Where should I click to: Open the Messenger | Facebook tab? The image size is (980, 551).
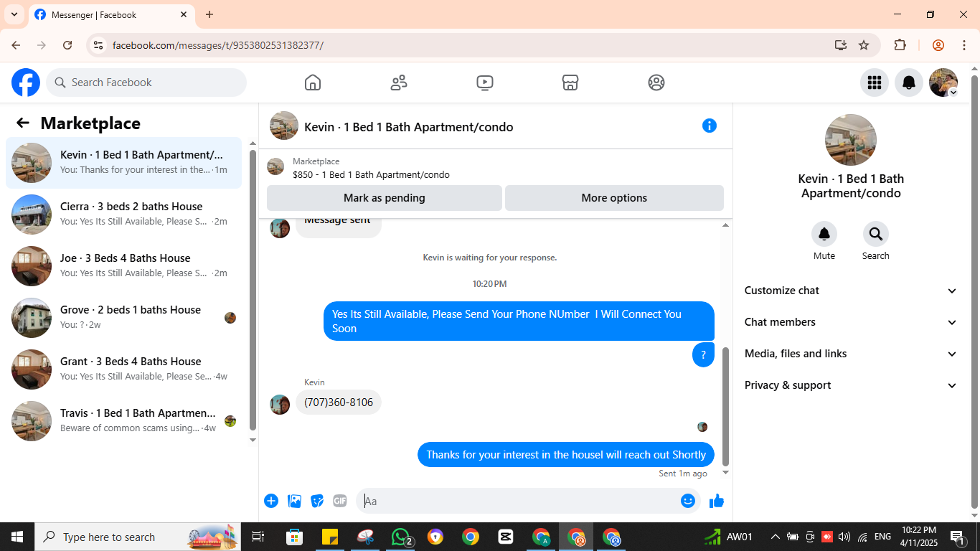(x=111, y=14)
